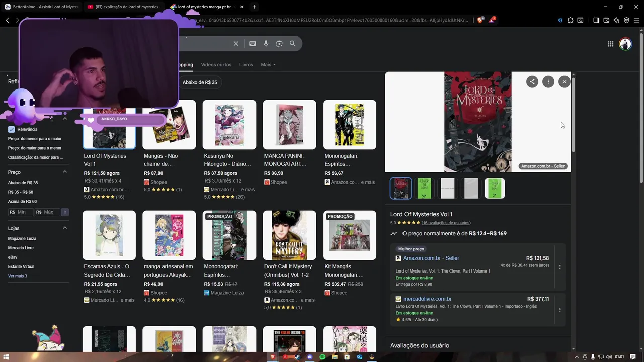Filter price R$ 35 - R$ 60

[21, 192]
